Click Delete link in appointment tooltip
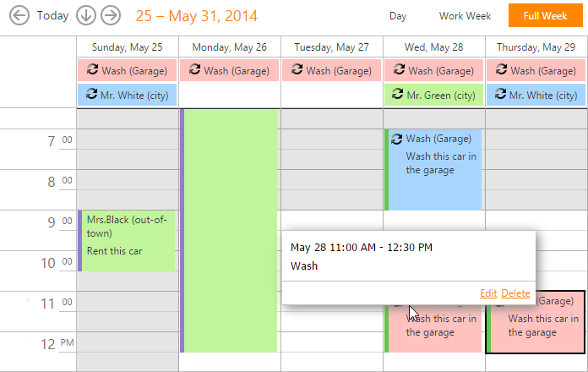Viewport: 588px width, 372px height. [515, 293]
